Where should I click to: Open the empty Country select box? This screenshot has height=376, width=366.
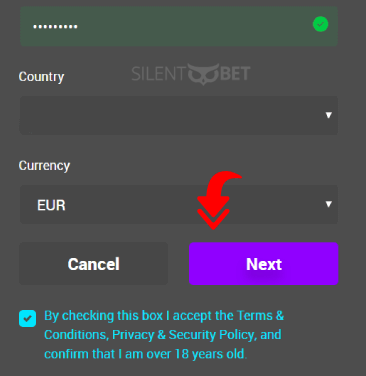click(179, 115)
